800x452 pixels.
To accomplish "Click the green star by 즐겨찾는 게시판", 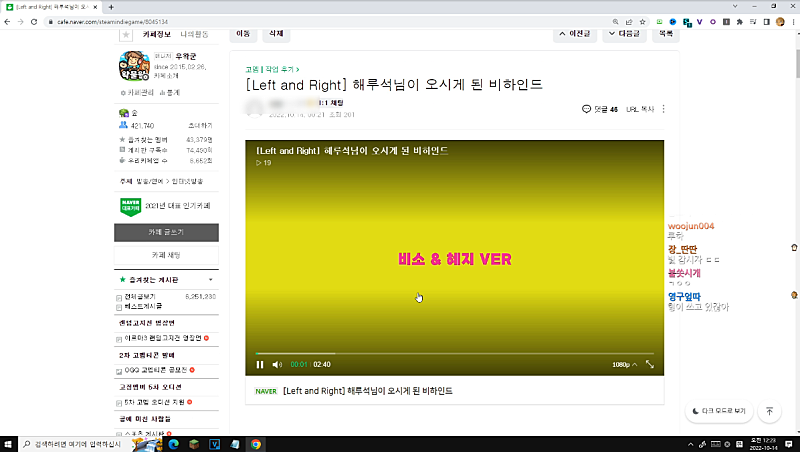I will point(122,280).
